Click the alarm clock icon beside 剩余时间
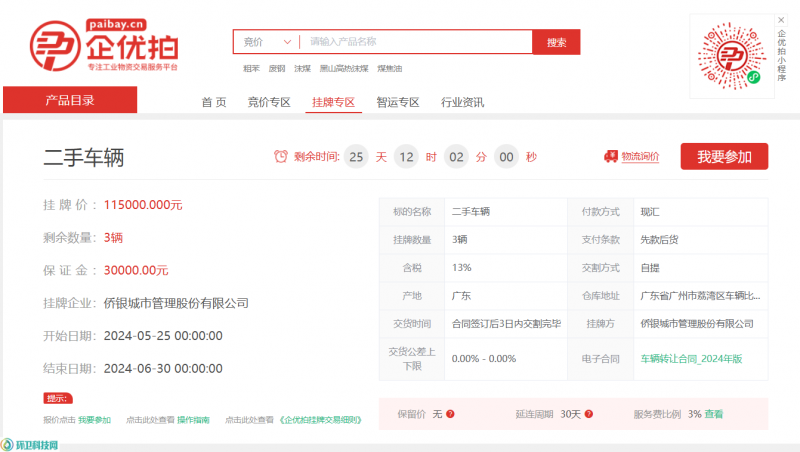The height and width of the screenshot is (452, 800). click(x=281, y=157)
